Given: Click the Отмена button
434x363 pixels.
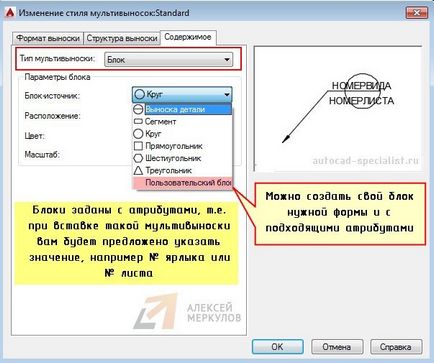Looking at the screenshot, I should tap(337, 347).
